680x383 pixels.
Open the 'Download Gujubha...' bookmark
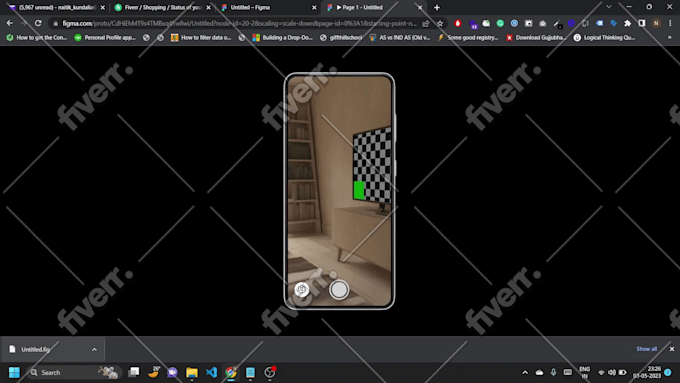tap(536, 38)
